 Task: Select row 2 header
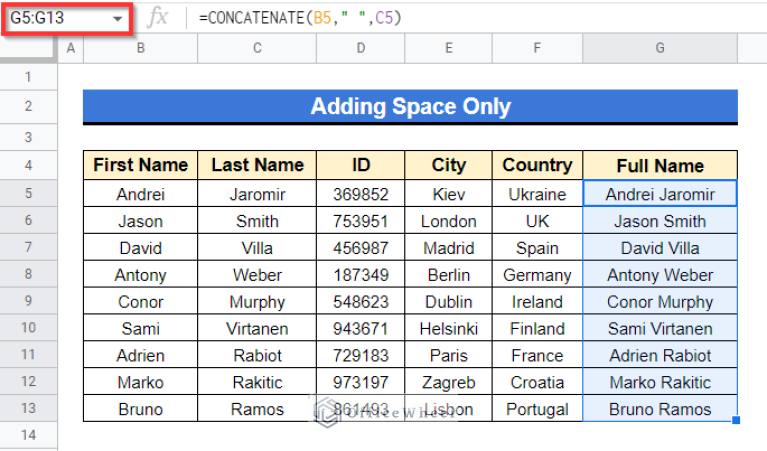28,106
